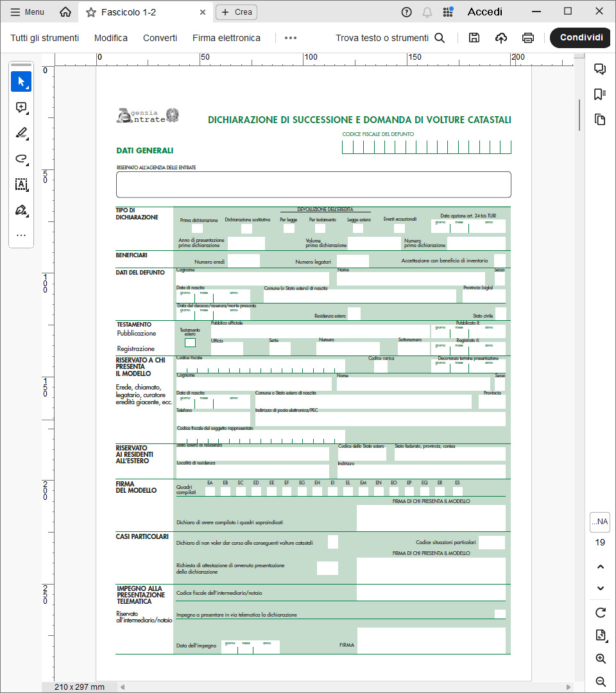The width and height of the screenshot is (616, 693).
Task: Print the document
Action: coord(528,38)
